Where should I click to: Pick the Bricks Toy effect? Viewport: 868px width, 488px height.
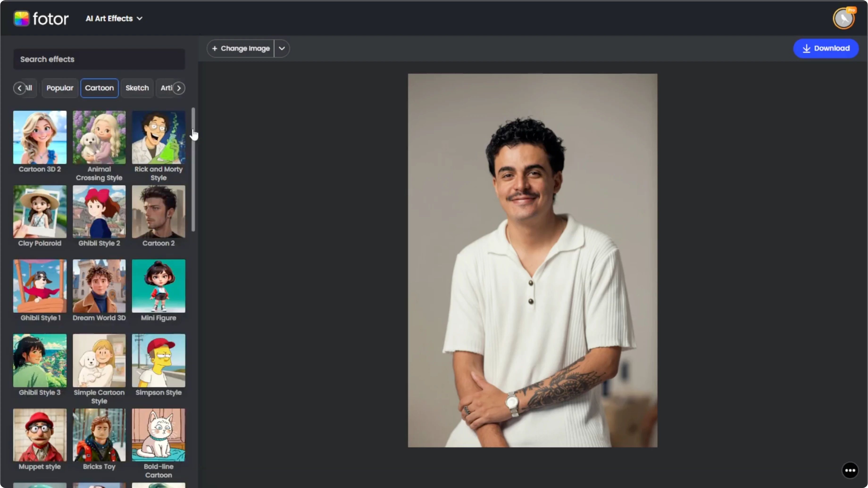coord(99,435)
